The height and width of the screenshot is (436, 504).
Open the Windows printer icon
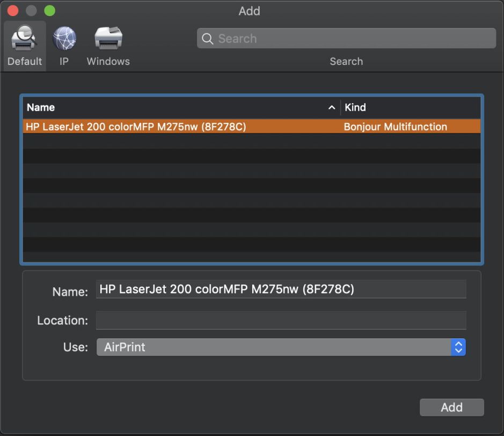(x=108, y=39)
